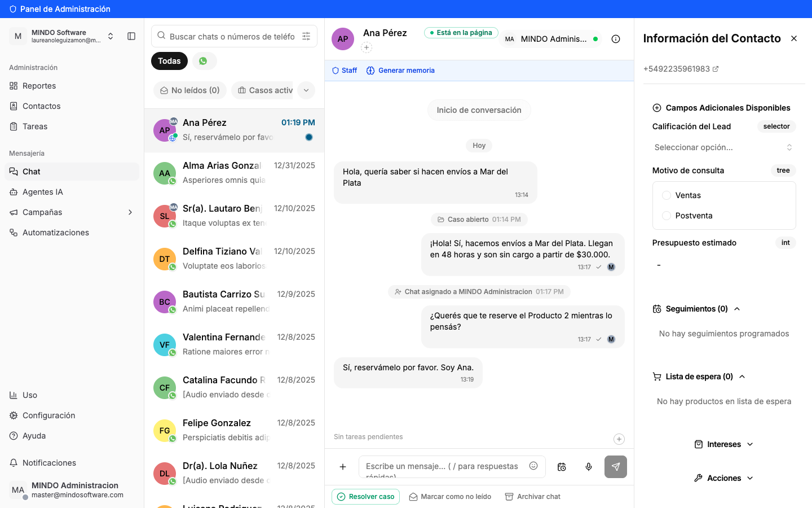This screenshot has height=508, width=812.
Task: Open Catalina Facundo conversation
Action: click(235, 388)
